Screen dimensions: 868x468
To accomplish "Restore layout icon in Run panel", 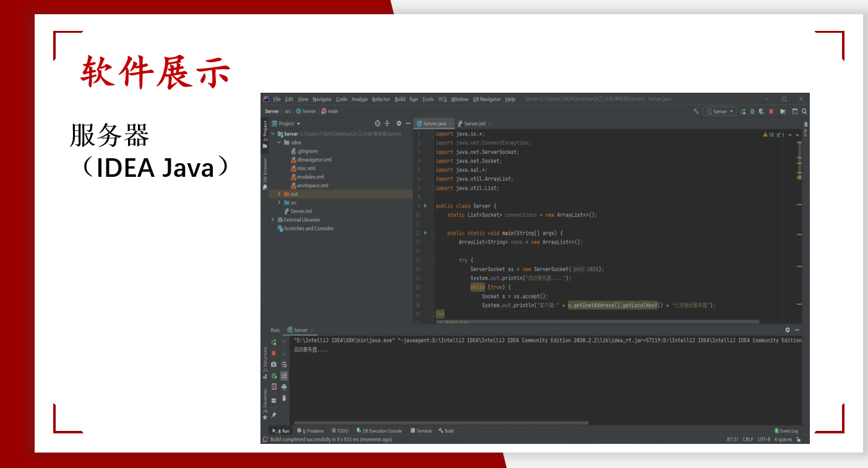I will pos(273,401).
